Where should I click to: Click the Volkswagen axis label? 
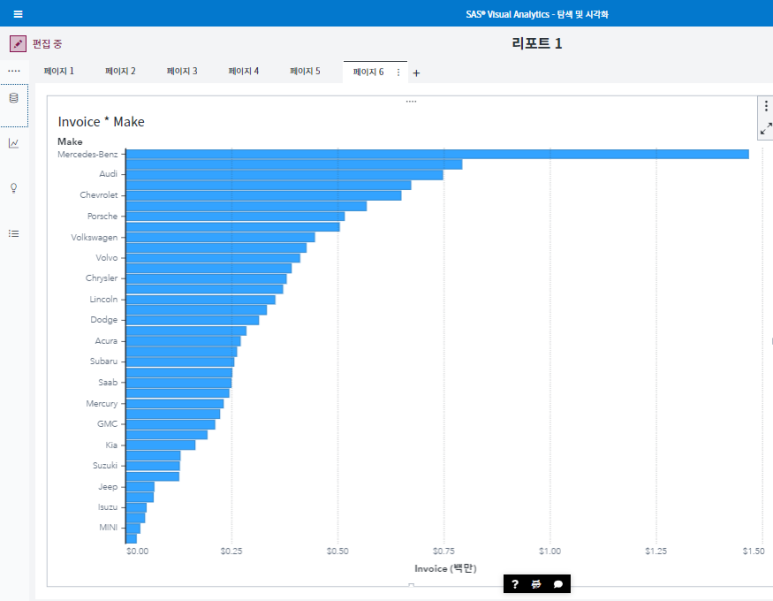point(94,237)
